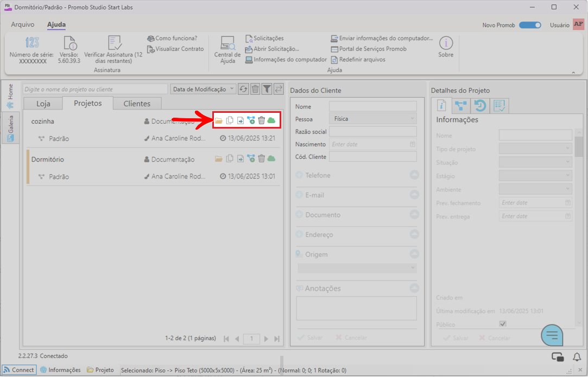
Task: Click Enviar informações do computador...
Action: click(x=382, y=38)
